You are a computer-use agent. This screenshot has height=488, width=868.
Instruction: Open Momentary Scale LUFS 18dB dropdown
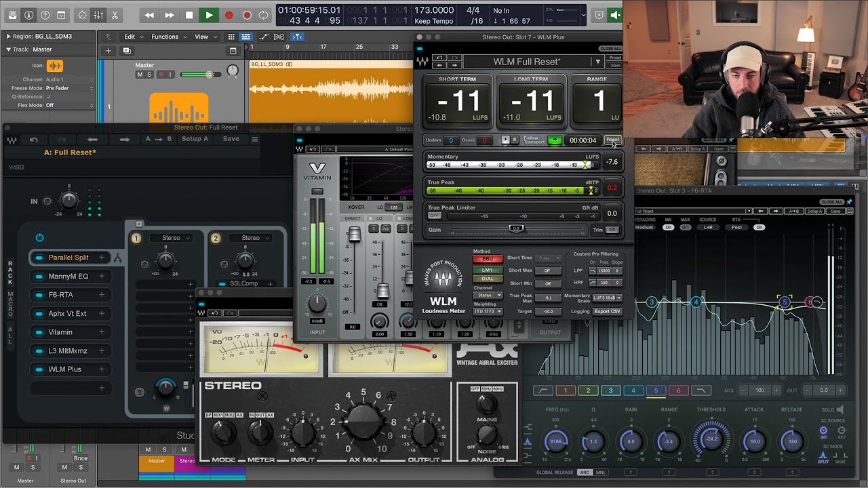tap(607, 298)
